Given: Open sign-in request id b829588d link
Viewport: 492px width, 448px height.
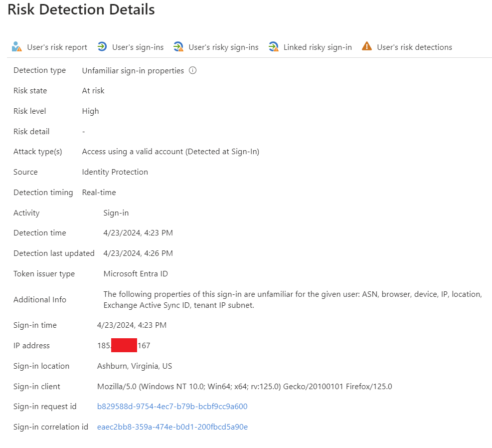Looking at the screenshot, I should tap(172, 407).
